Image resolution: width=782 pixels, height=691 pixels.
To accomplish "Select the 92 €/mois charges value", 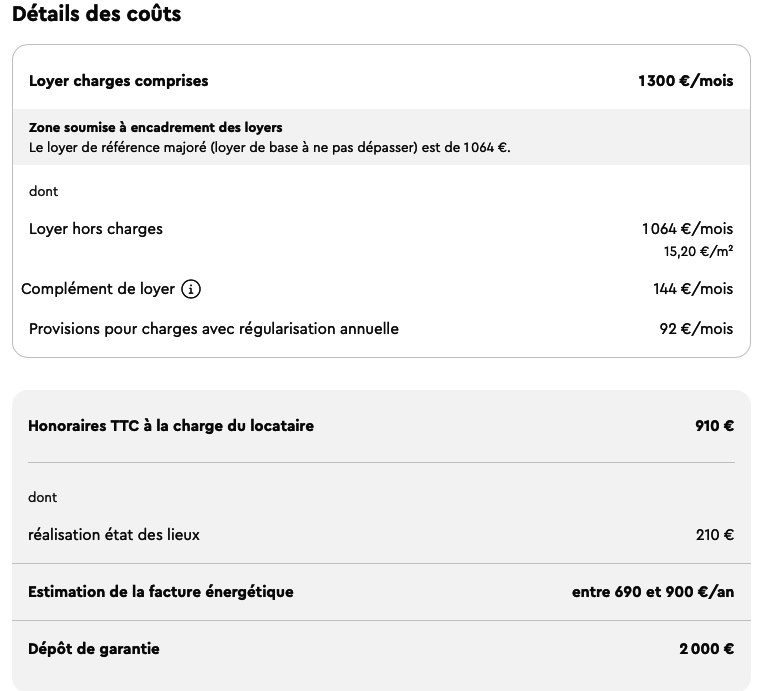I will point(696,329).
